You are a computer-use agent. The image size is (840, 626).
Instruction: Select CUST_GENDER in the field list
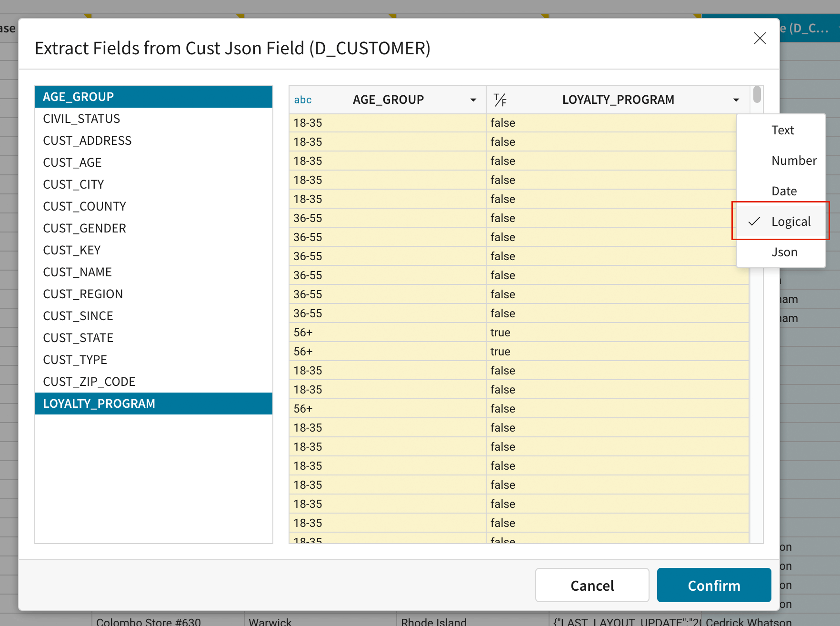154,228
